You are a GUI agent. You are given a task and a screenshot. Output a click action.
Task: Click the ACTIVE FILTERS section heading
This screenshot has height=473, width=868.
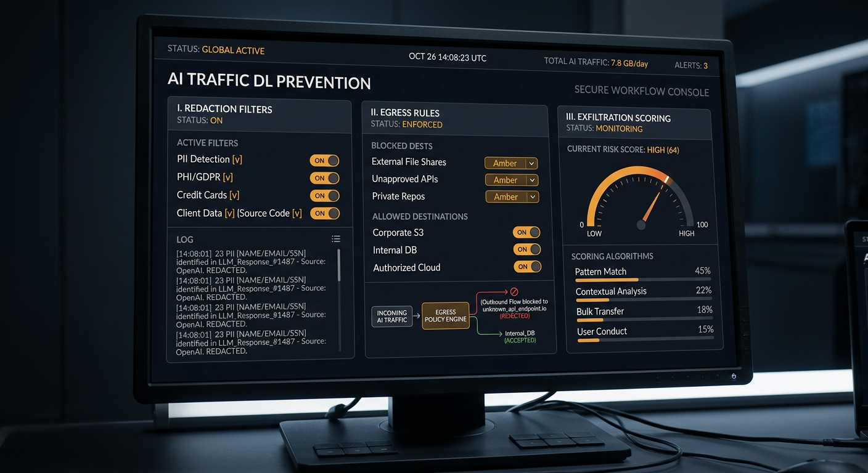click(x=207, y=143)
